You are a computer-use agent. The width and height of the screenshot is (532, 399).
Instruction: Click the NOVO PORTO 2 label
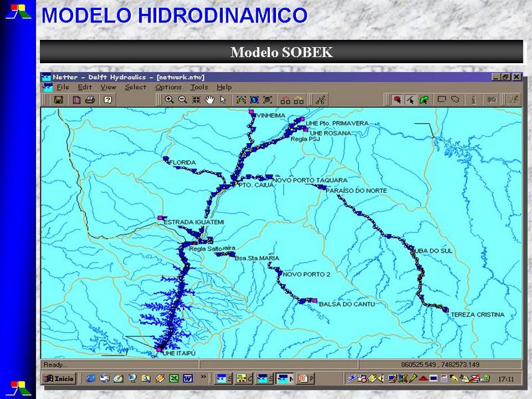coord(307,274)
